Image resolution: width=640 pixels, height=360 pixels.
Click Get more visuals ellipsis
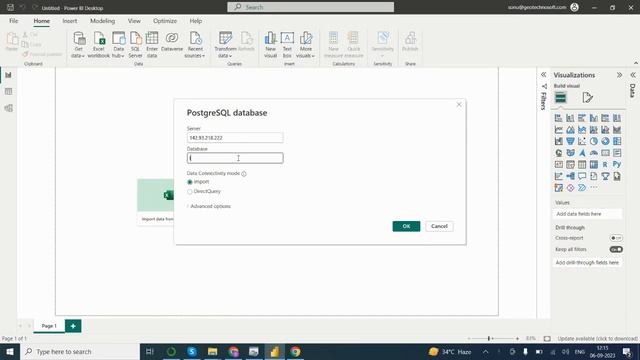(593, 187)
